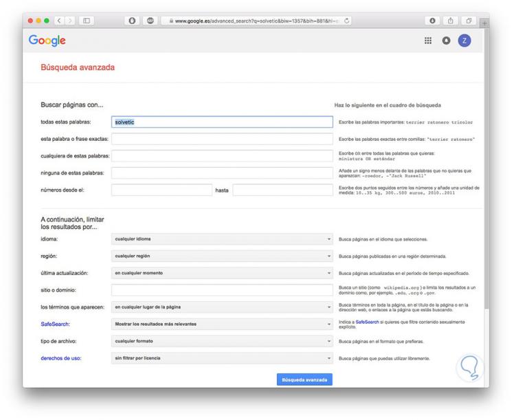The height and width of the screenshot is (420, 512).
Task: Open Google notifications
Action: (x=446, y=41)
